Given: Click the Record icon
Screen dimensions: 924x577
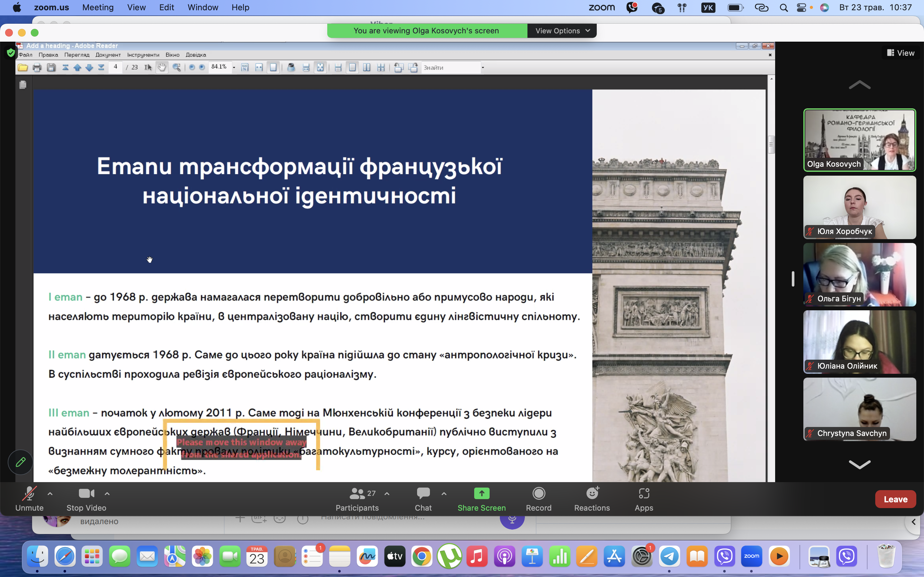Looking at the screenshot, I should click(538, 494).
